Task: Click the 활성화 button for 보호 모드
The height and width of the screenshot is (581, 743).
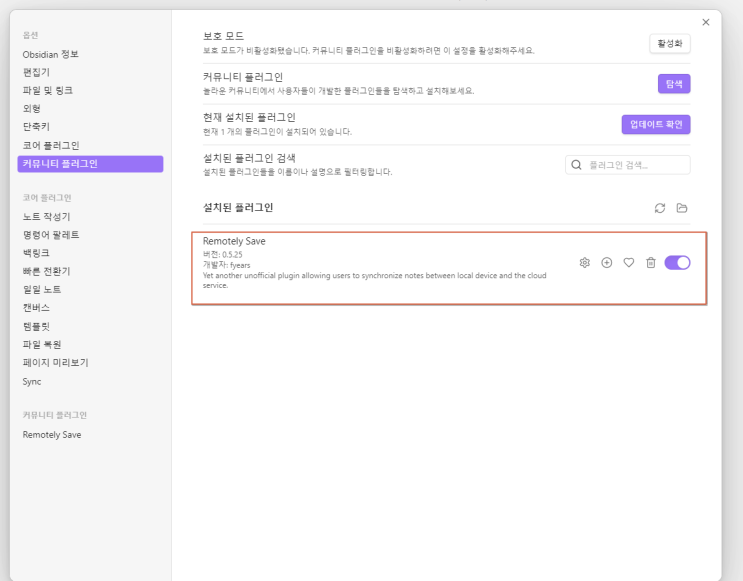Action: point(670,44)
